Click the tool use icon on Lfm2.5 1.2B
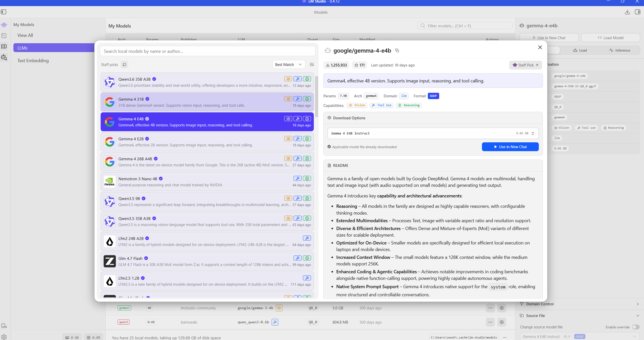The height and width of the screenshot is (340, 644). point(307,278)
